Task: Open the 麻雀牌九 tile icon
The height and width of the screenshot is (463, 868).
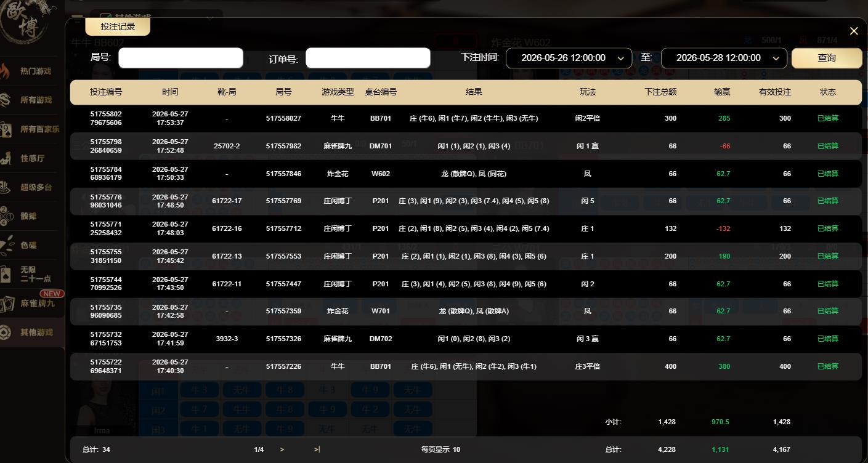Action: pos(7,304)
